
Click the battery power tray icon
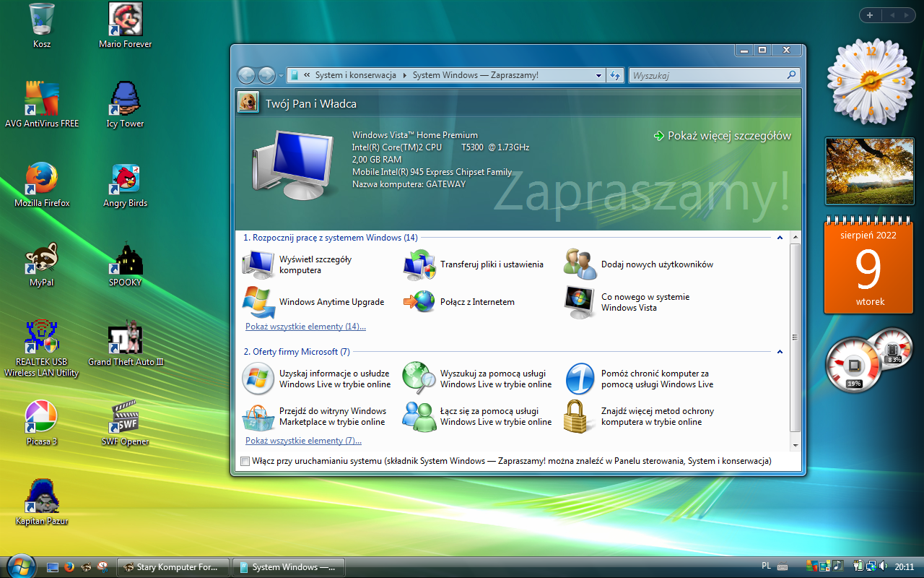pos(859,566)
